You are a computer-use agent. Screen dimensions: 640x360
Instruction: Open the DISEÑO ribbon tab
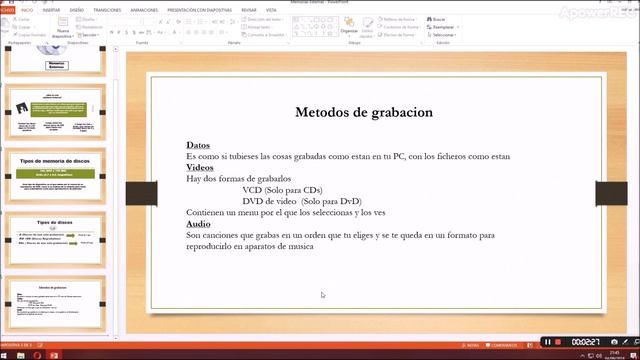(x=77, y=10)
